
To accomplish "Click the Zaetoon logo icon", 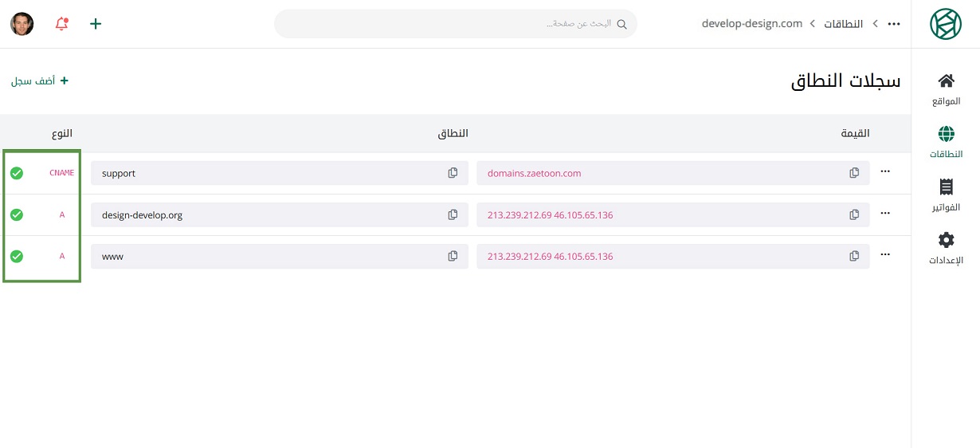I will [x=946, y=24].
